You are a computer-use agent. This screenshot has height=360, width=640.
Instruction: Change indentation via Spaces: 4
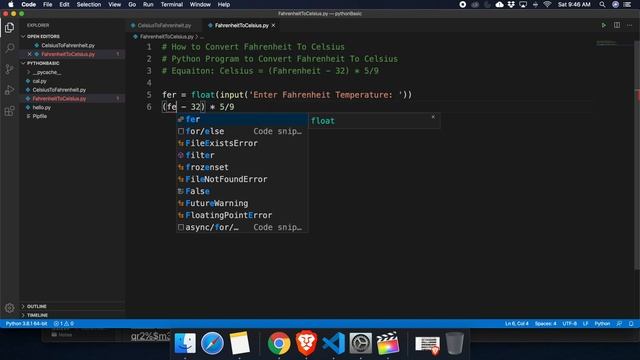[x=546, y=324]
